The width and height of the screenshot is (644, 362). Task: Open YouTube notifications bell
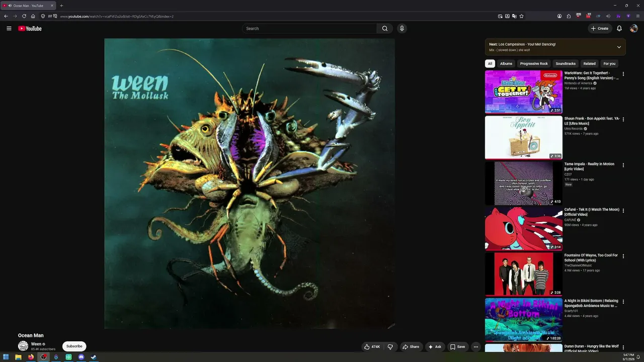pyautogui.click(x=619, y=29)
